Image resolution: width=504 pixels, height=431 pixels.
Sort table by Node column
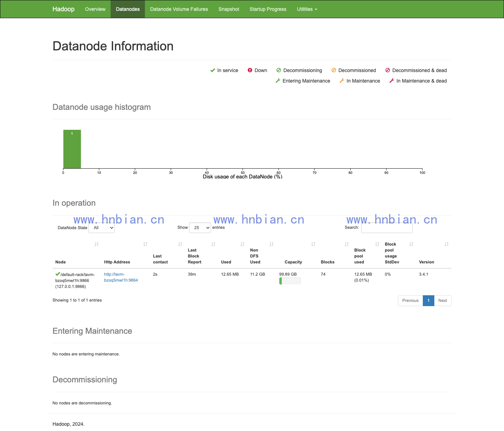coord(77,253)
